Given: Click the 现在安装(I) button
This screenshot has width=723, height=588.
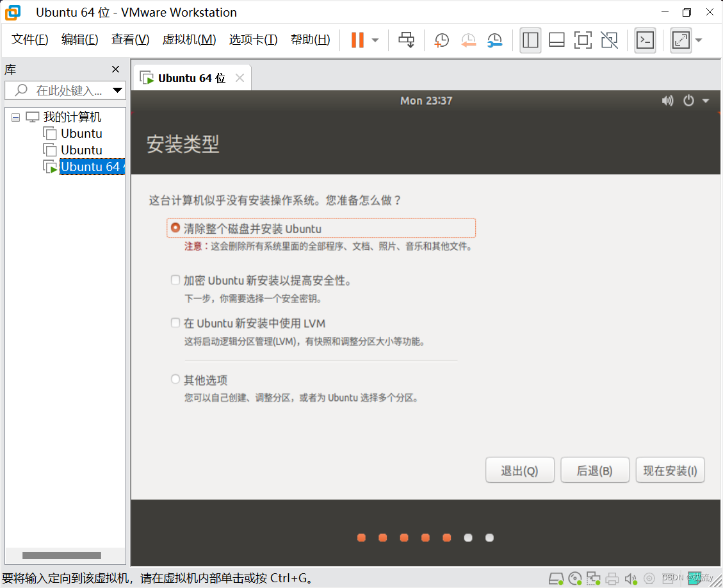Looking at the screenshot, I should click(x=670, y=470).
